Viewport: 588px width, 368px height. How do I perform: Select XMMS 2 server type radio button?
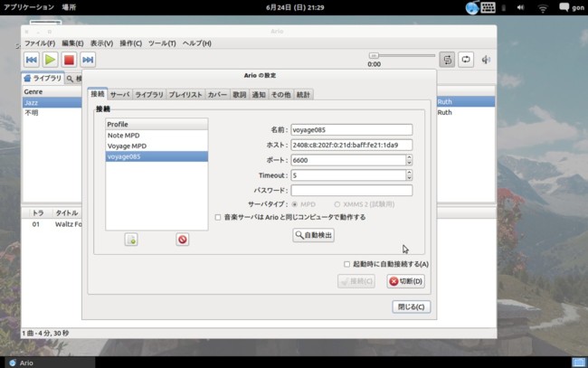(337, 204)
